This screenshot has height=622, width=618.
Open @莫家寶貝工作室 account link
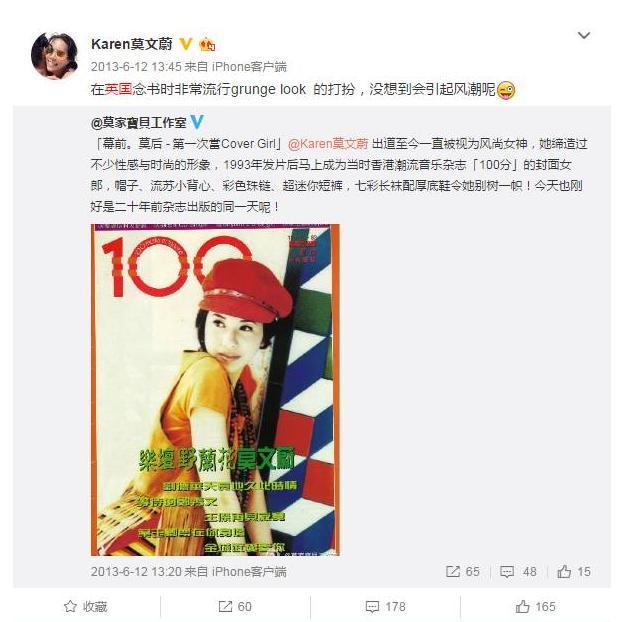(x=138, y=123)
